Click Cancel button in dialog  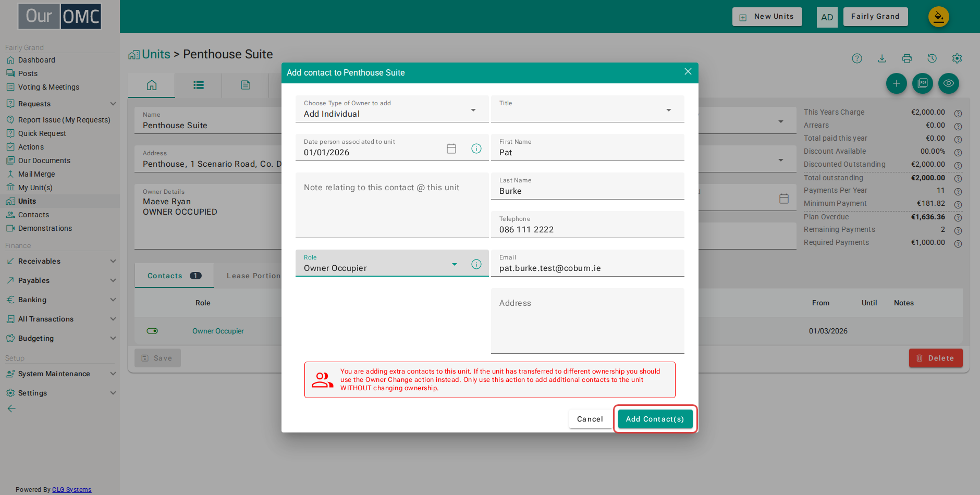590,419
